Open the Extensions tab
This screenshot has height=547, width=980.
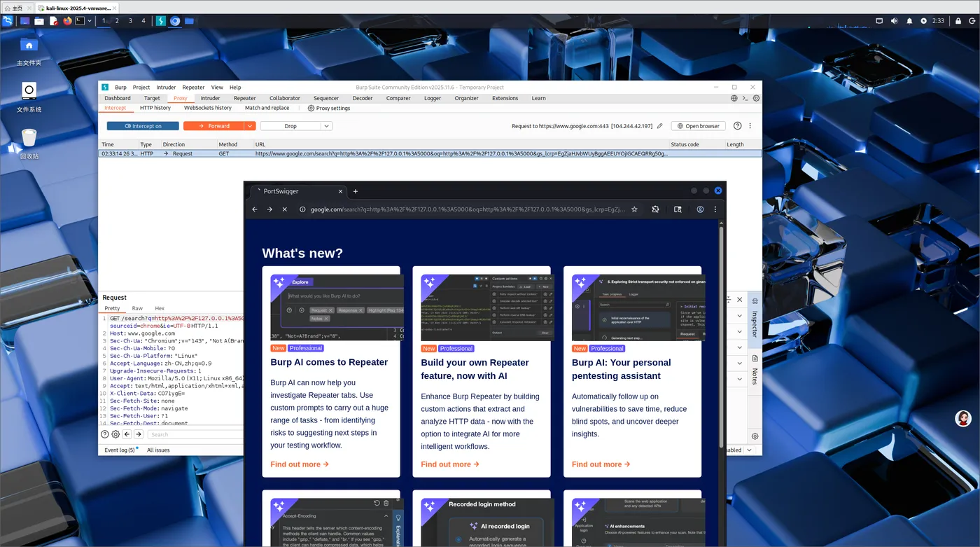coord(505,98)
